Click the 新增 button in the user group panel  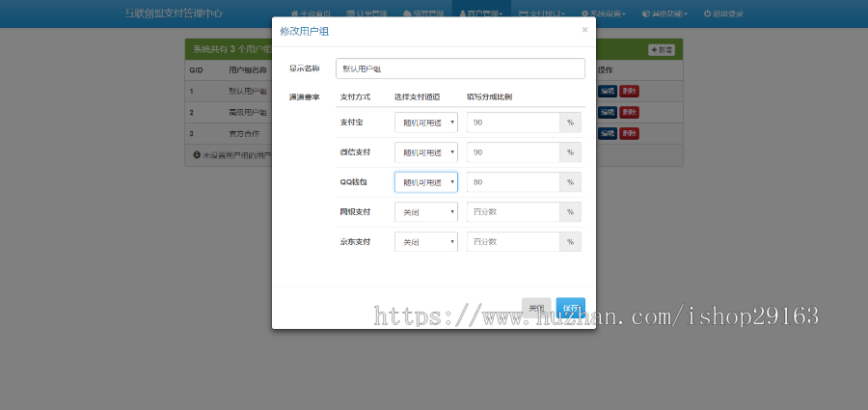662,50
